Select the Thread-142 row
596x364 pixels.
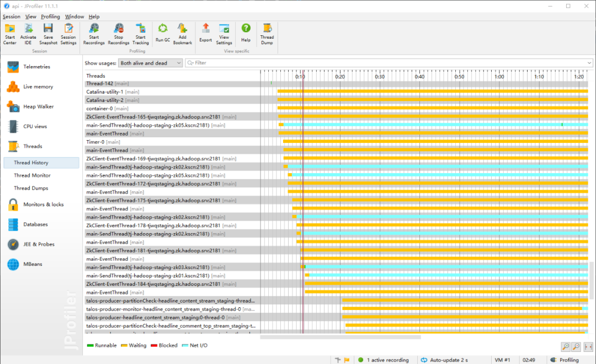pyautogui.click(x=337, y=84)
